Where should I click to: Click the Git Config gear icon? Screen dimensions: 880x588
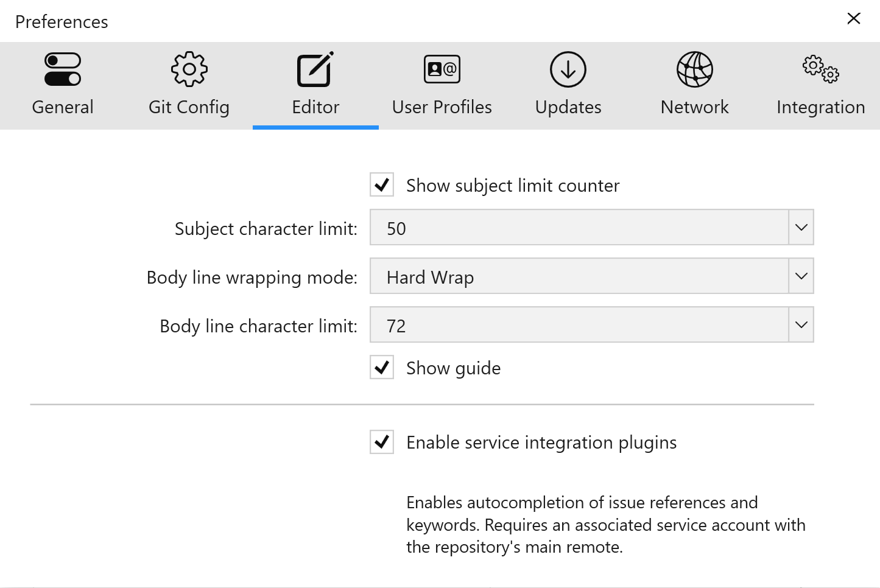[x=189, y=68]
